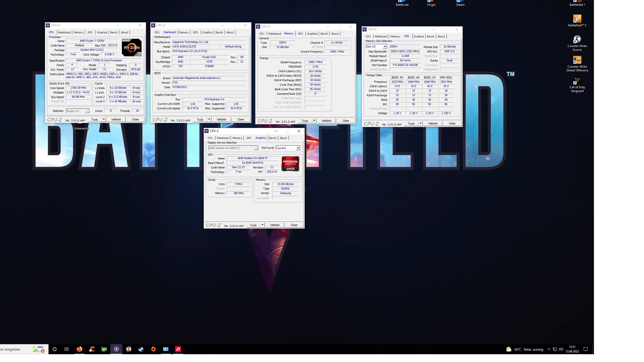Open the notification center icon
The height and width of the screenshot is (362, 644).
[586, 349]
